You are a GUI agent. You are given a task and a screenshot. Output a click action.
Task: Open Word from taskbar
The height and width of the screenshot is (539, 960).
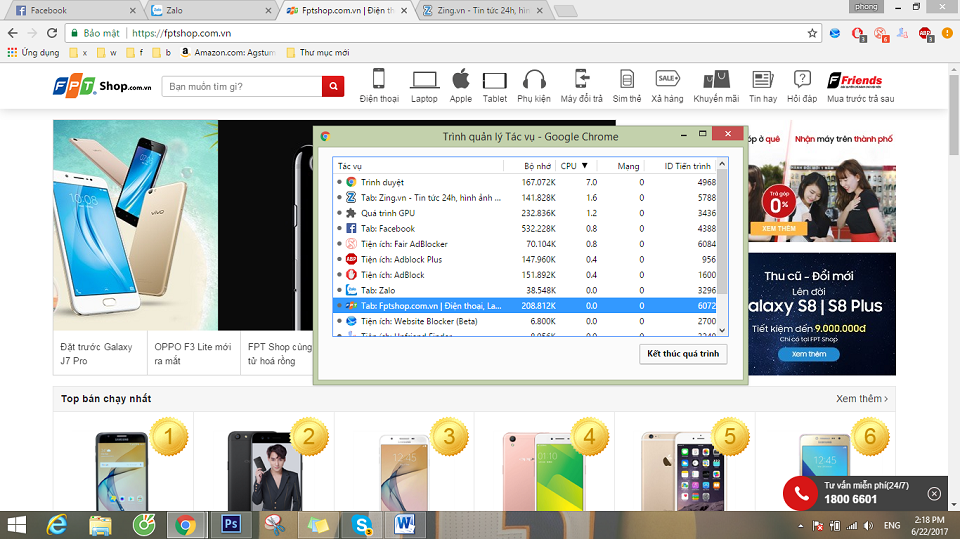(404, 525)
